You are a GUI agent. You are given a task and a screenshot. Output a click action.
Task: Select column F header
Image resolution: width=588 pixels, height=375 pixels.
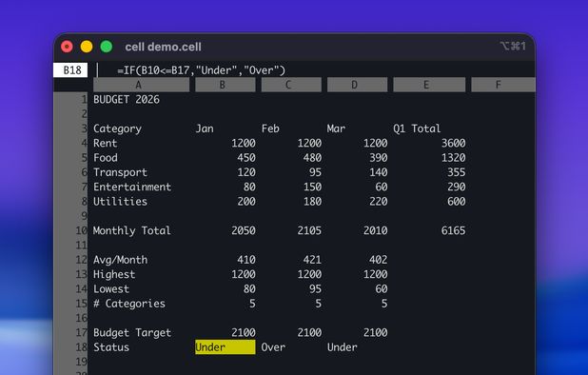503,85
